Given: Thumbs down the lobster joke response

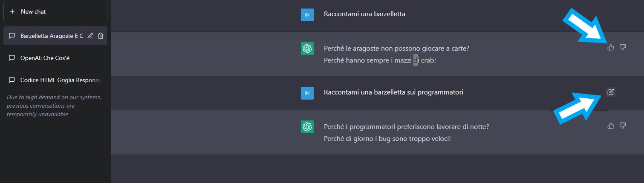Looking at the screenshot, I should [623, 47].
